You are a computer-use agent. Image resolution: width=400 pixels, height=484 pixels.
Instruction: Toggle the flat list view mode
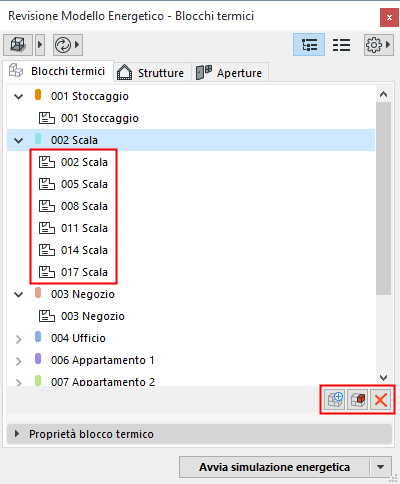[342, 45]
